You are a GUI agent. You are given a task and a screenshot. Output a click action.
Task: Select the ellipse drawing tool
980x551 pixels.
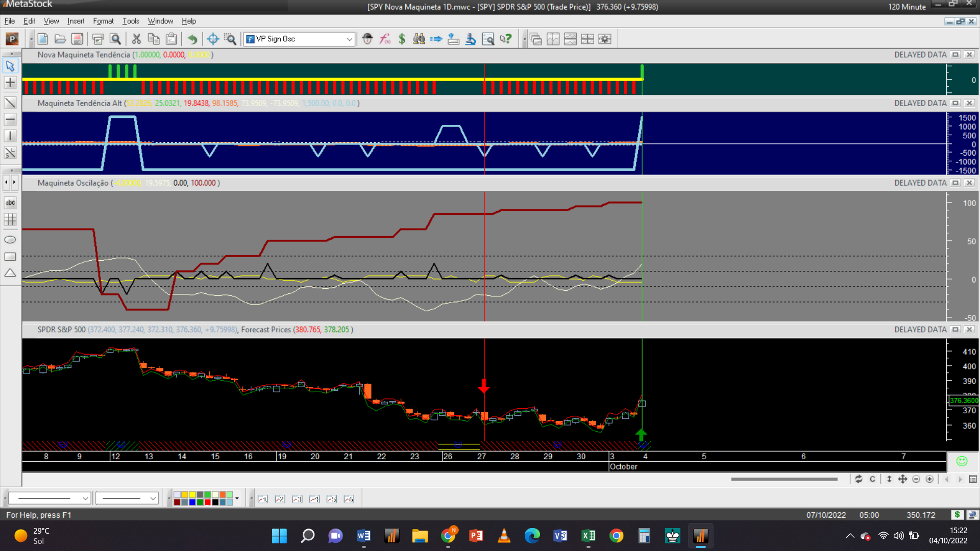(x=10, y=240)
